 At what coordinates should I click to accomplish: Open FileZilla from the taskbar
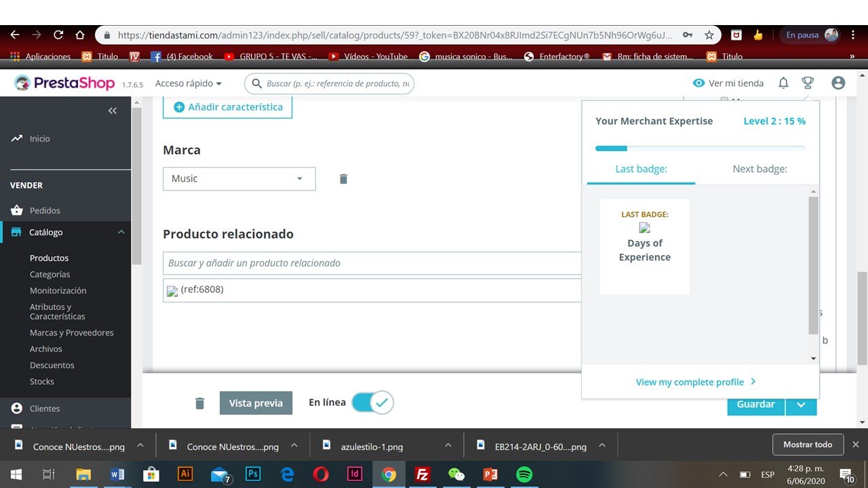coord(423,474)
